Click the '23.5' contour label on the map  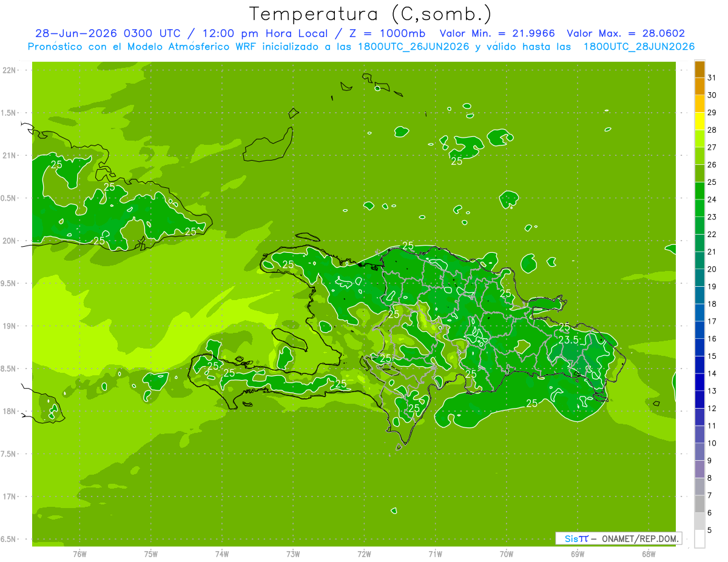click(568, 340)
